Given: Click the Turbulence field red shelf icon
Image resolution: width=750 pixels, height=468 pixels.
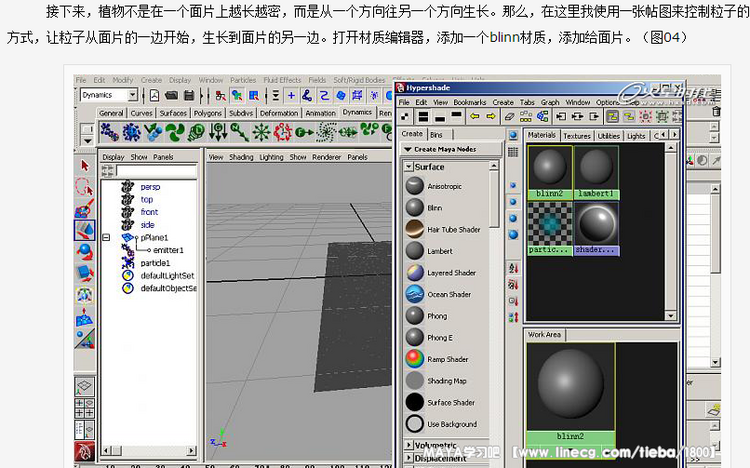Looking at the screenshot, I should (x=283, y=132).
